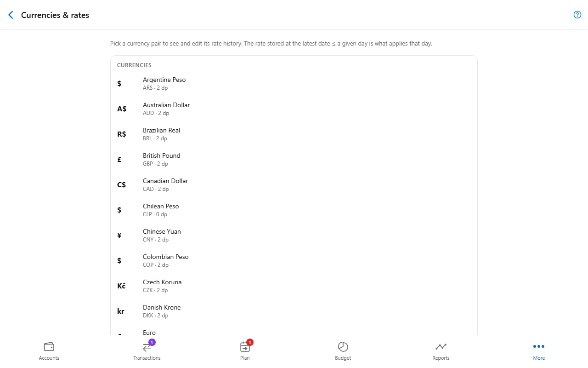Select the Argentine Peso row
588x368 pixels.
pos(294,84)
